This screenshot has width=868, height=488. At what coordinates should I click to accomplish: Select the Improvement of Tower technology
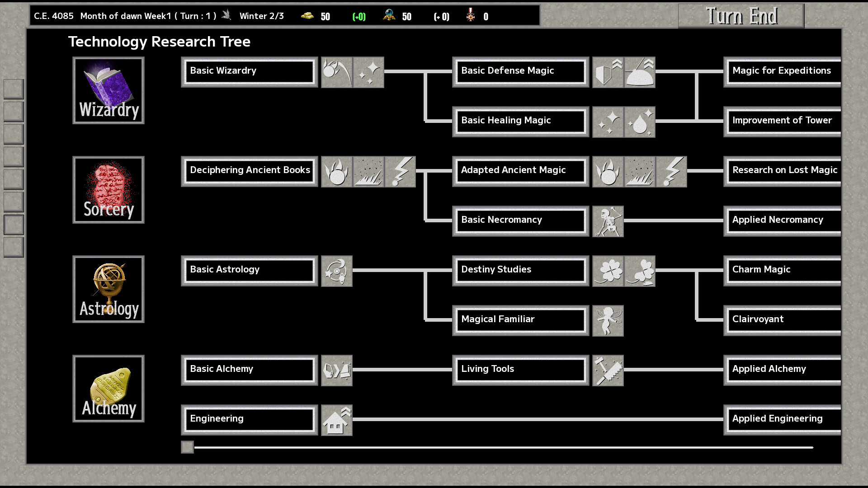click(782, 122)
